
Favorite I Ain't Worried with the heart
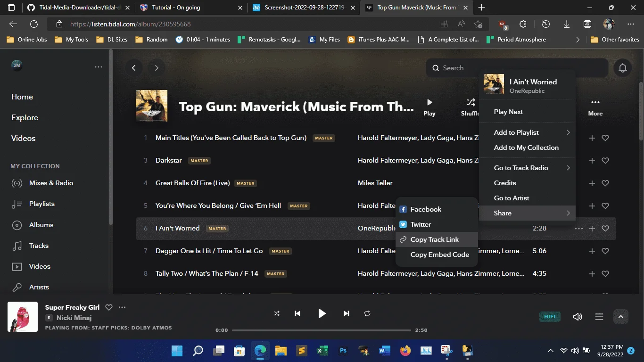pyautogui.click(x=605, y=229)
